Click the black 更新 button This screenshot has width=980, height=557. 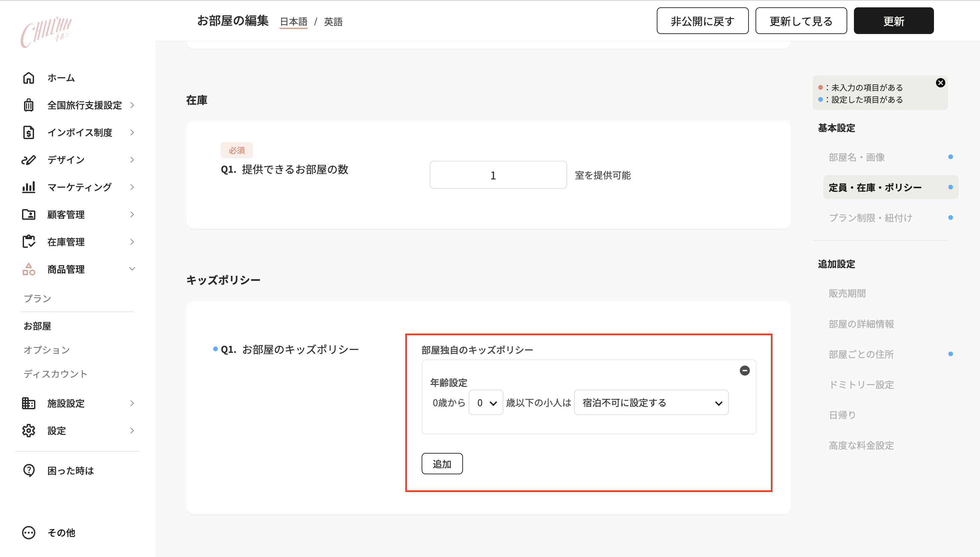(x=894, y=21)
